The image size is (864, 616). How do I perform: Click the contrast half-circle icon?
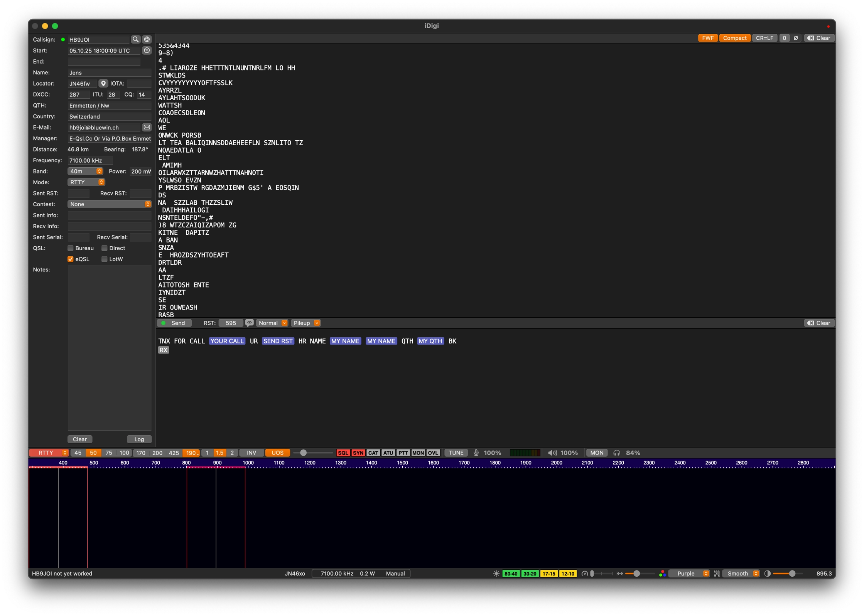click(x=767, y=574)
